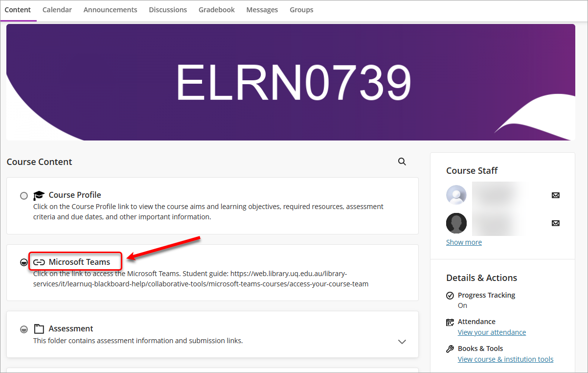Open the Discussions tab
Screen dimensions: 588x373
point(168,10)
